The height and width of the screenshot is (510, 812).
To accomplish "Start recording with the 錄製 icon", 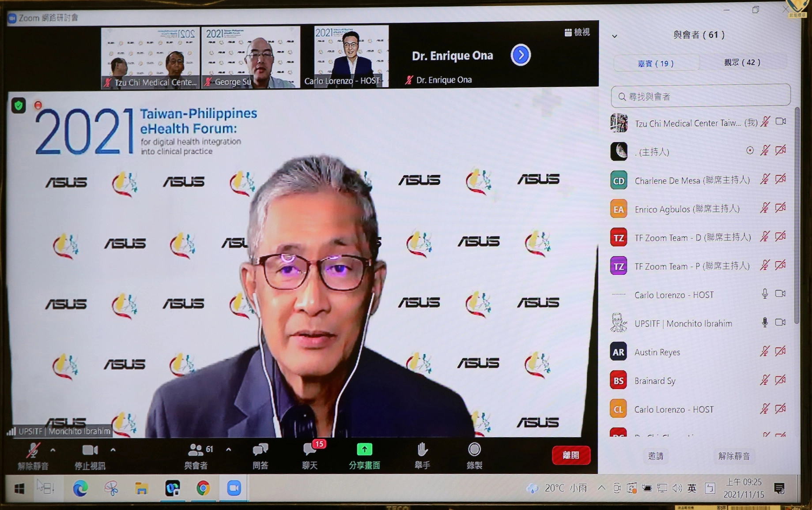I will [x=474, y=450].
